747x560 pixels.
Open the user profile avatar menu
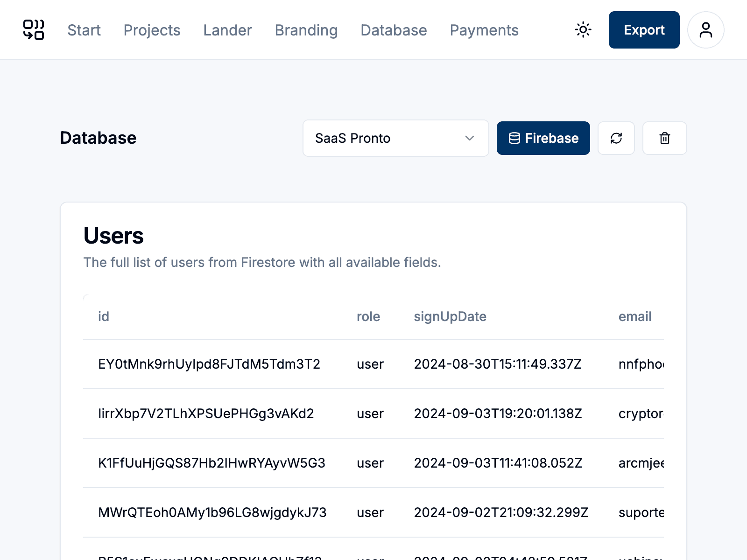[x=706, y=30]
